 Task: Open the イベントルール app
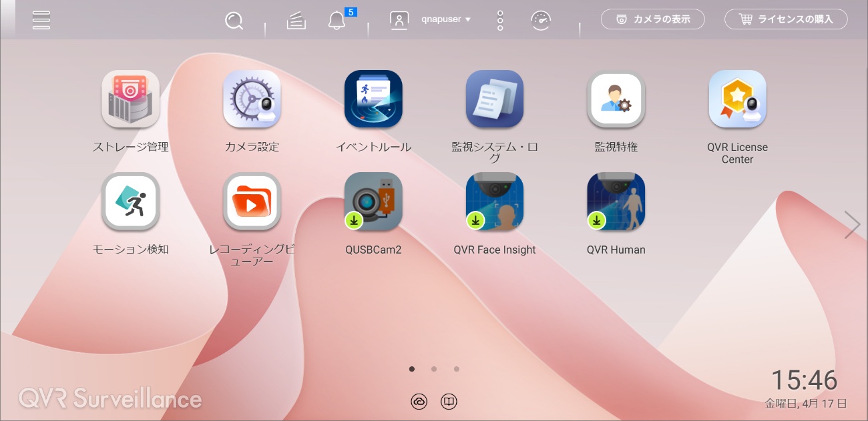(373, 99)
